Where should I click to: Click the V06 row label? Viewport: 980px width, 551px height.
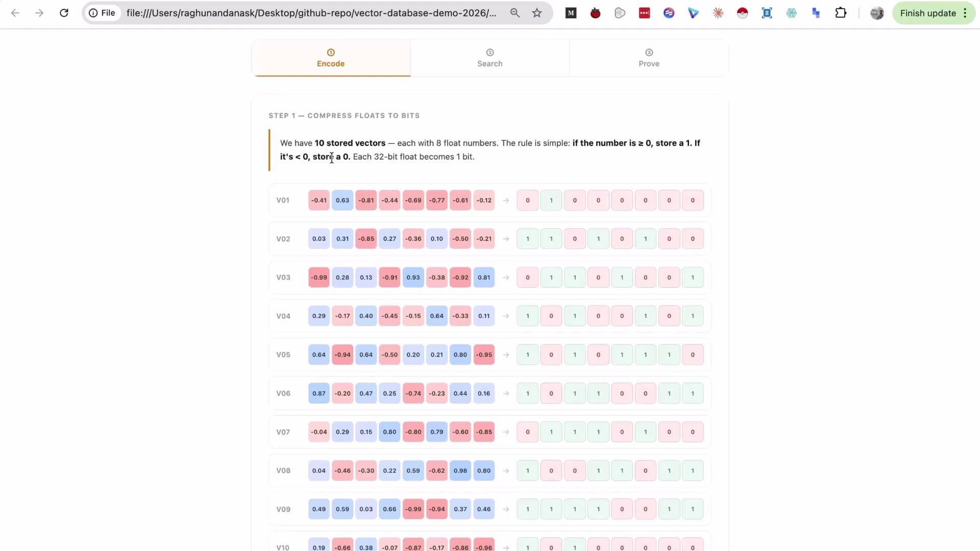[283, 393]
